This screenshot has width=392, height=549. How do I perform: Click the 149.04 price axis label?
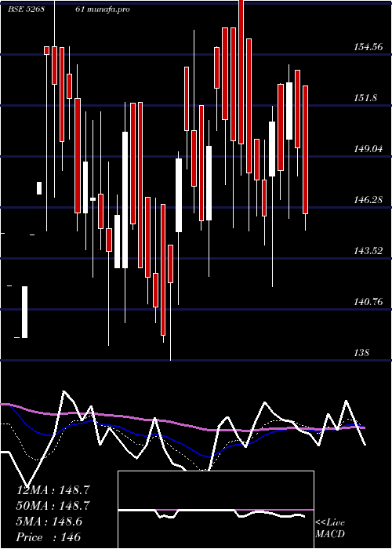(x=368, y=149)
